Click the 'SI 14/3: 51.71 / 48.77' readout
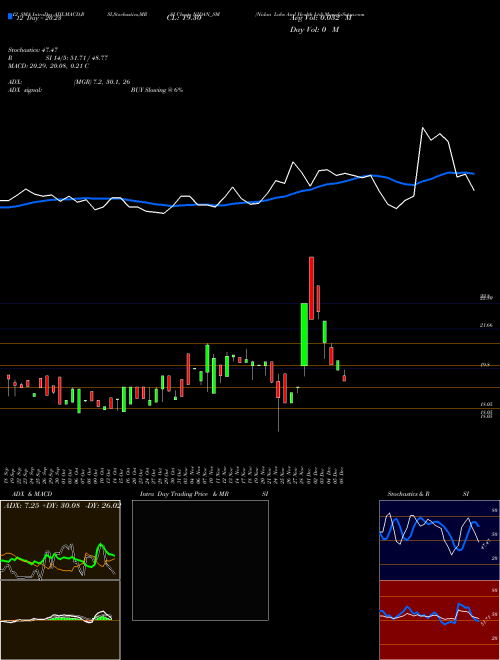Image resolution: width=500 pixels, height=660 pixels. (77, 58)
